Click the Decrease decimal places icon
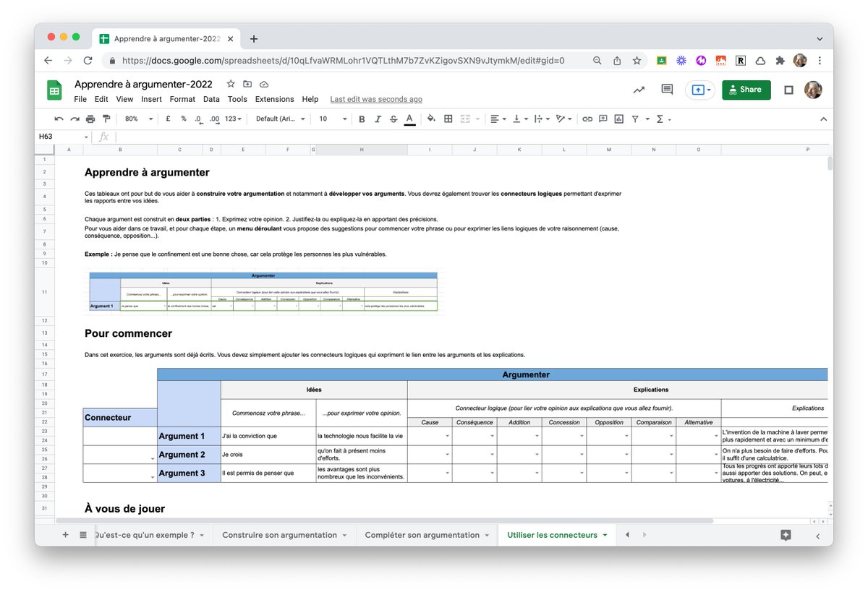Screen dimensions: 868x592 [x=198, y=119]
